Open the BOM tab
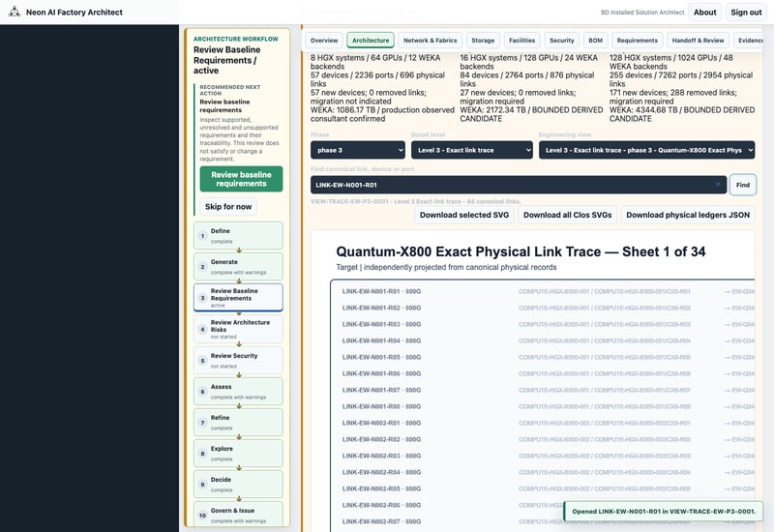The image size is (774, 532). (x=595, y=41)
